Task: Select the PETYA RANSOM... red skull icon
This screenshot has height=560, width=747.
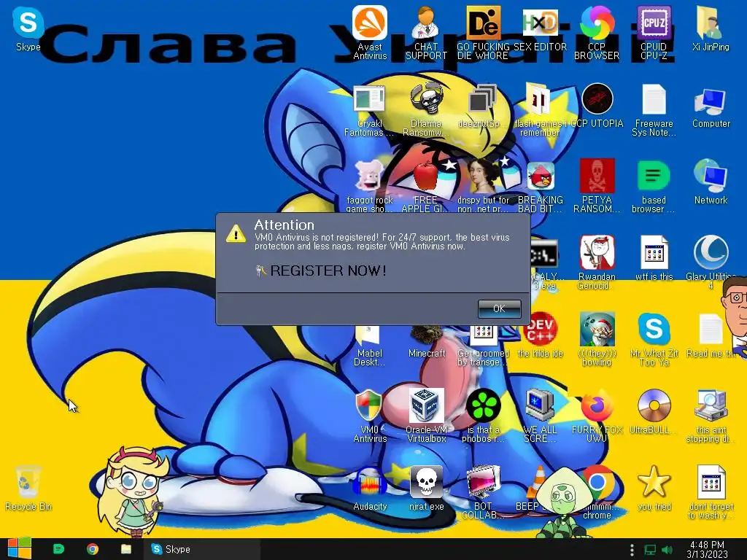Action: coord(597,186)
